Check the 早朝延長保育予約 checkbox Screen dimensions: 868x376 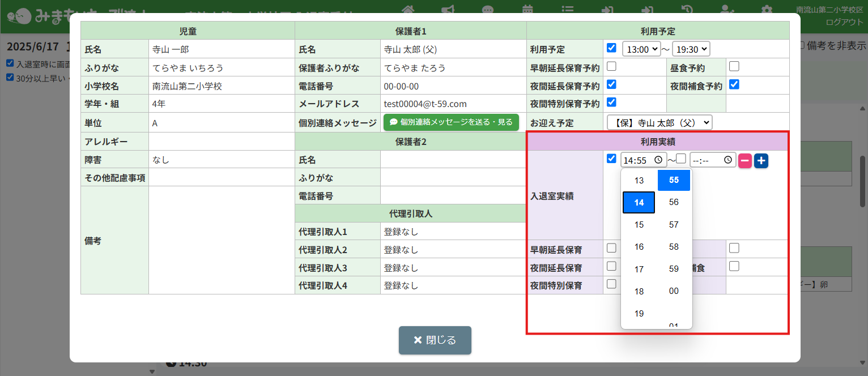[611, 66]
